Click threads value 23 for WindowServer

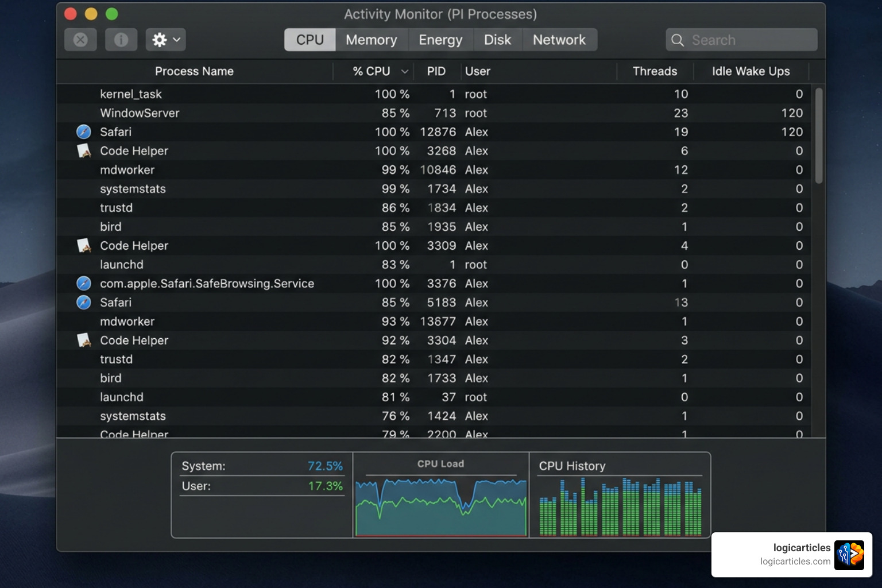click(681, 113)
